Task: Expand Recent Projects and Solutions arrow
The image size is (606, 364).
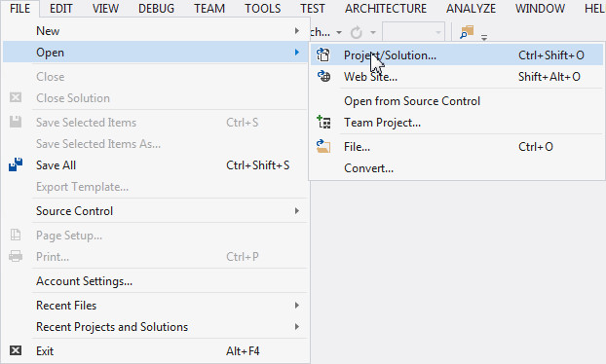Action: pos(296,327)
